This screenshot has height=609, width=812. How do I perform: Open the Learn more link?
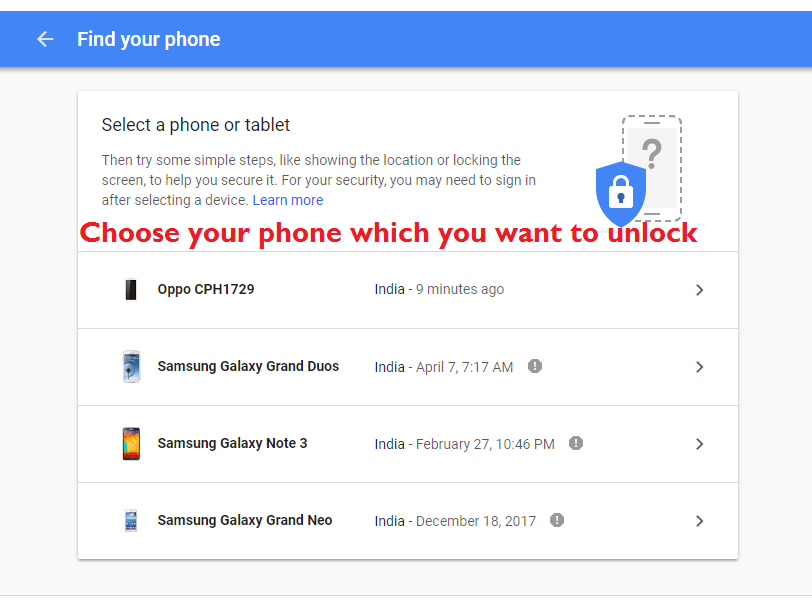[288, 199]
